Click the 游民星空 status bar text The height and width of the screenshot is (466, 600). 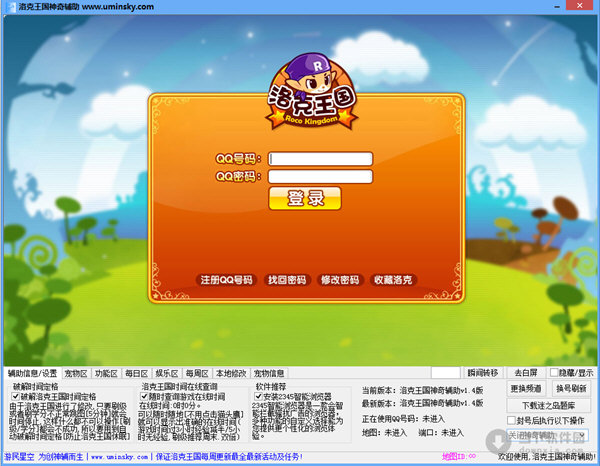coord(19,457)
